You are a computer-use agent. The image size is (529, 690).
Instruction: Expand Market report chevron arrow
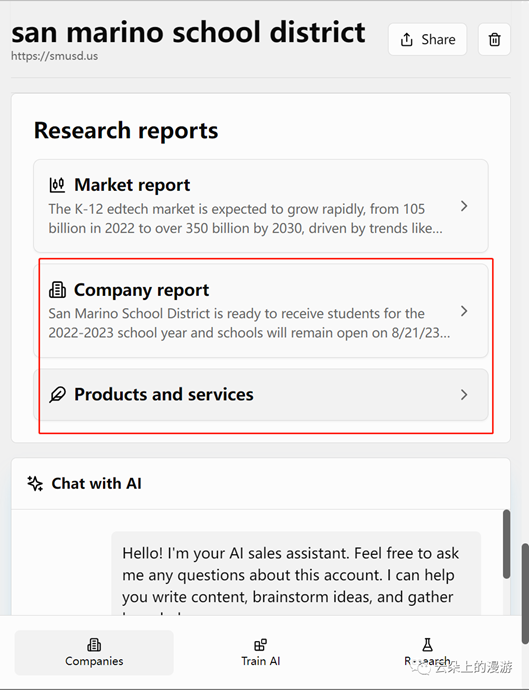pos(464,206)
